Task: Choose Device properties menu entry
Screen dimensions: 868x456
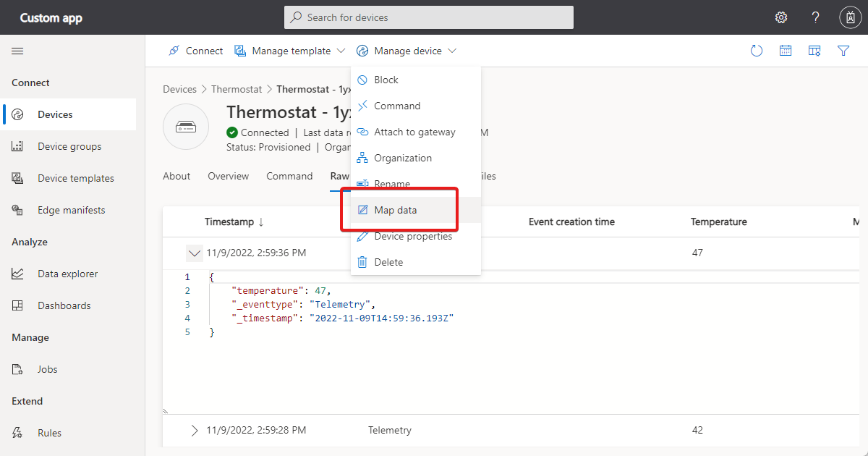Action: tap(415, 236)
